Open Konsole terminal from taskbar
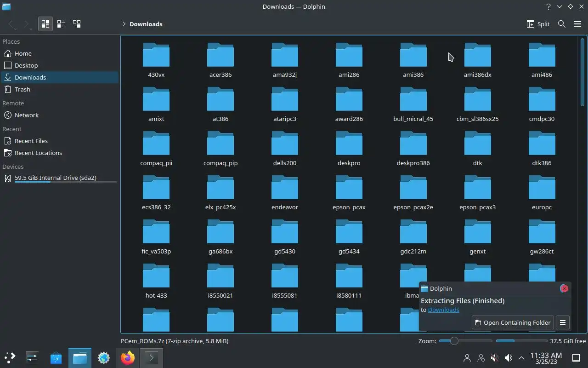This screenshot has height=368, width=588. click(152, 357)
